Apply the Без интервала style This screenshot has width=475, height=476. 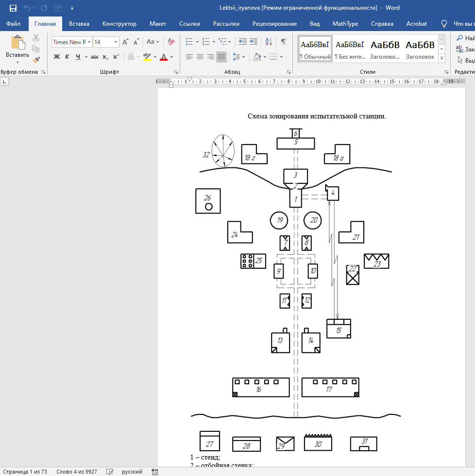[350, 49]
